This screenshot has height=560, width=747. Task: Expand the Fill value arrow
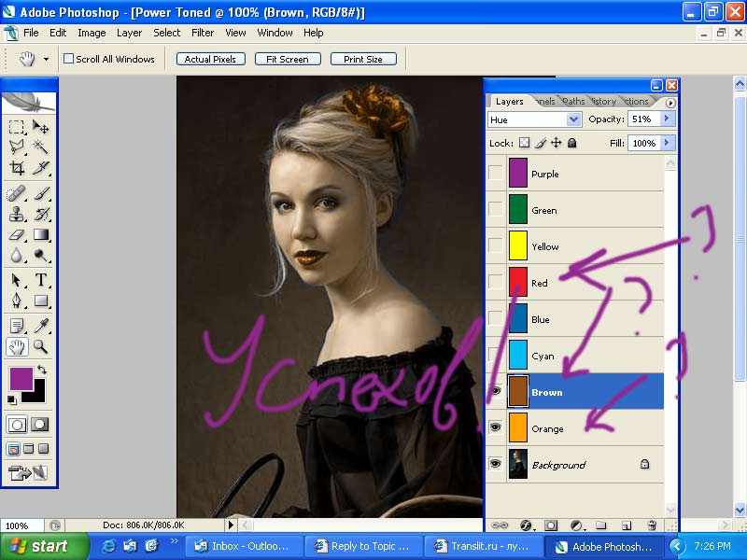666,143
